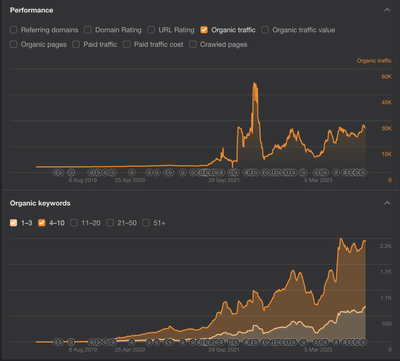Image resolution: width=400 pixels, height=361 pixels.
Task: Uncheck the 1–3 keyword positions checkbox
Action: [x=13, y=223]
